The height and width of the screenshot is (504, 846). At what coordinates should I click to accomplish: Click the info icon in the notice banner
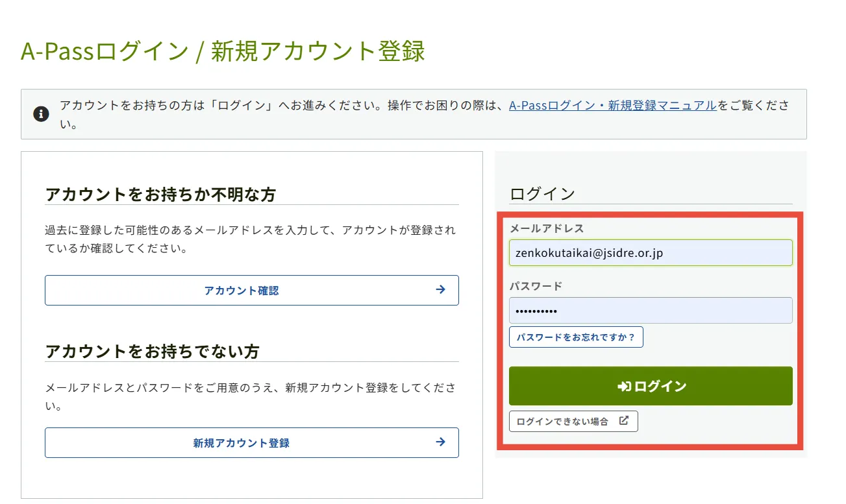[x=41, y=114]
